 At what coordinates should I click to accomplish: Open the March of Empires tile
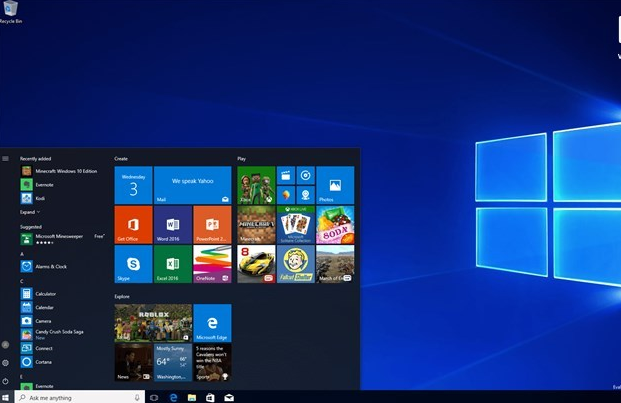[335, 264]
